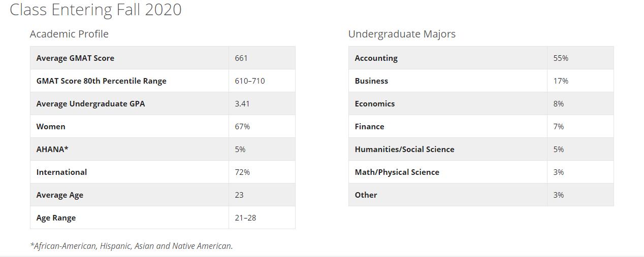
Task: Click the Economics major label
Action: pos(374,104)
